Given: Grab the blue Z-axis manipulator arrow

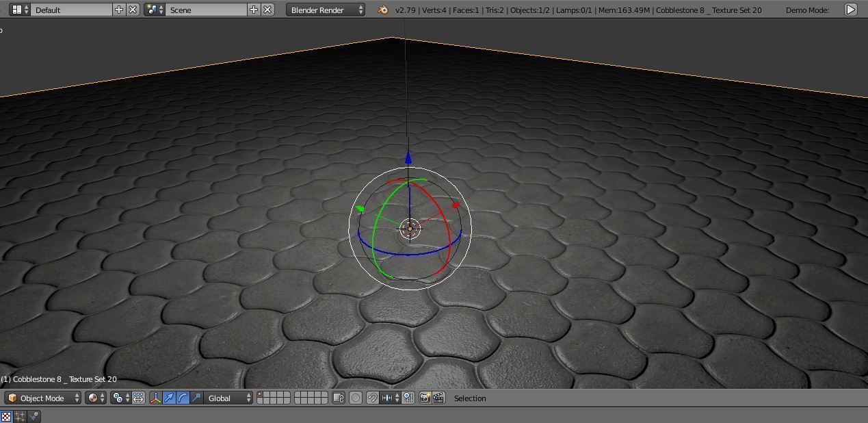Looking at the screenshot, I should 408,158.
